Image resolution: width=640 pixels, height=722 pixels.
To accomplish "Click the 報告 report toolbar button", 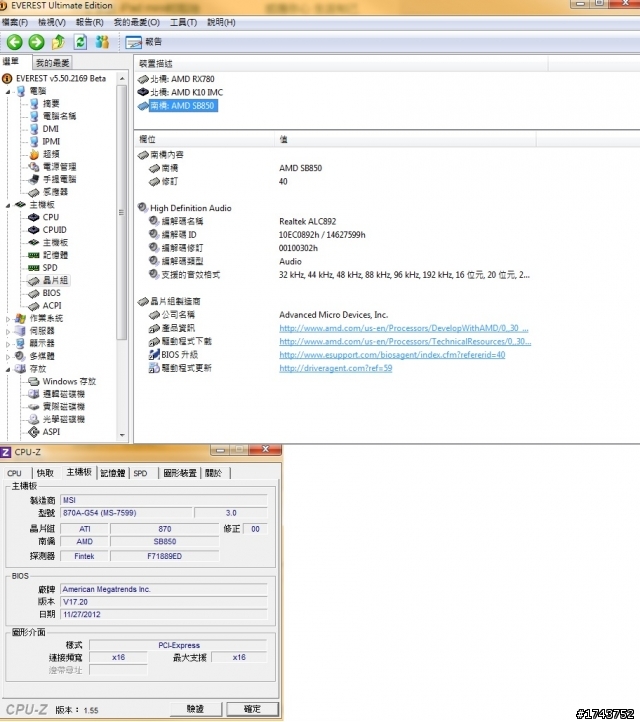I will [143, 42].
